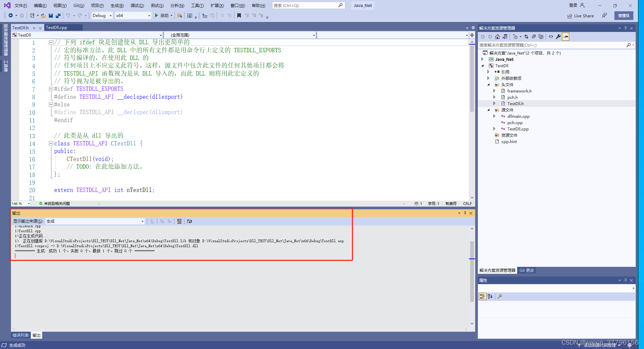Click the View Code angle-brackets icon
644x349 pixels.
(551, 37)
